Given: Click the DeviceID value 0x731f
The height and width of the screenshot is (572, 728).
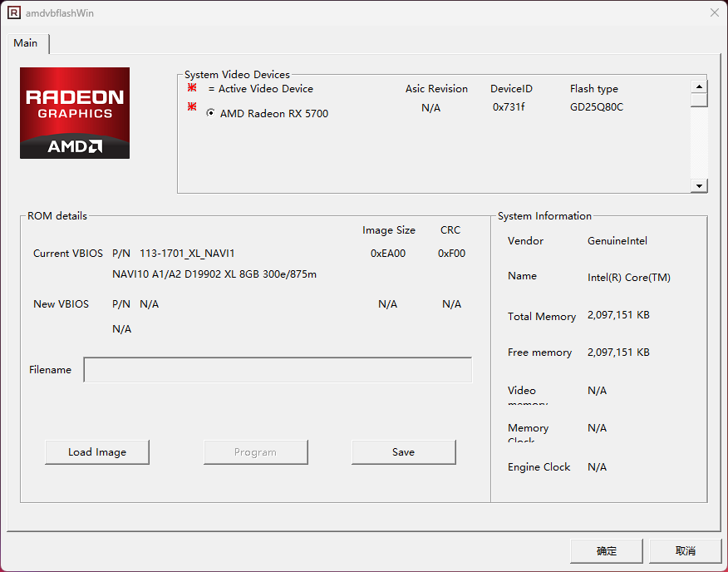Looking at the screenshot, I should click(x=509, y=107).
